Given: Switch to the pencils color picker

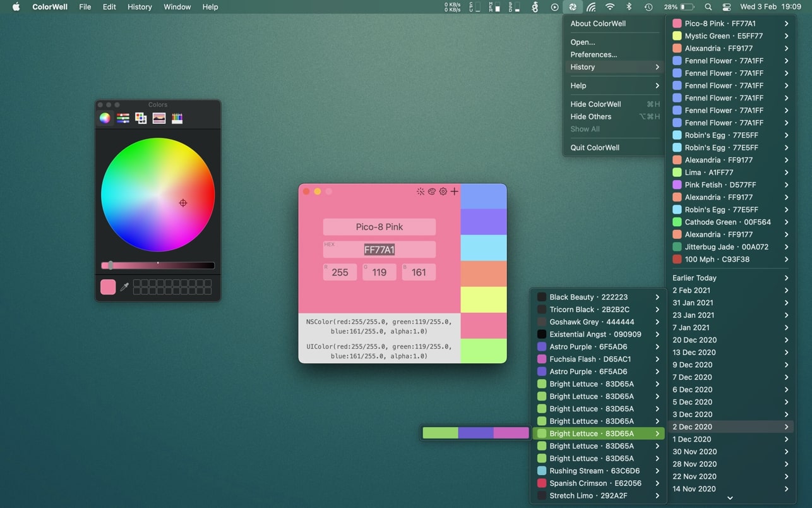Looking at the screenshot, I should [177, 118].
